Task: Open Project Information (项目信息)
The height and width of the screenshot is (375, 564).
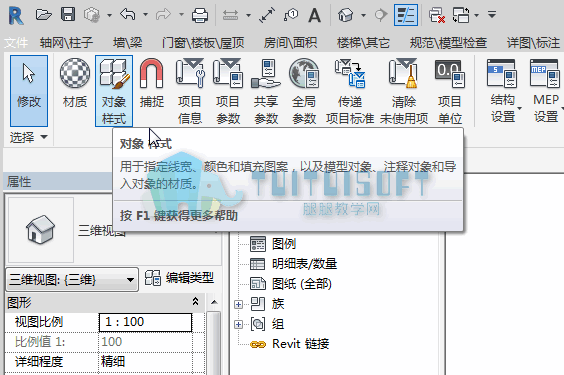Action: coord(189,90)
